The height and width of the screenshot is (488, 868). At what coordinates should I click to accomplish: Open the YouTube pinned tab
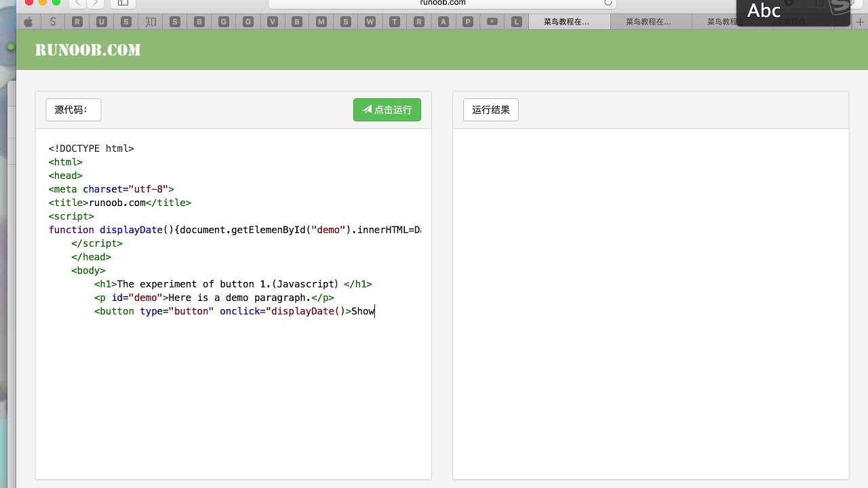tap(492, 22)
